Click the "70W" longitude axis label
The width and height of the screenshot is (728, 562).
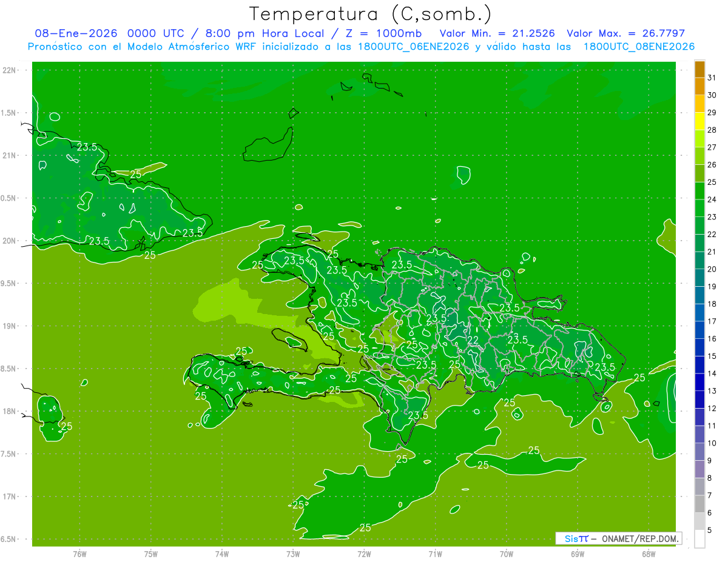[x=507, y=555]
